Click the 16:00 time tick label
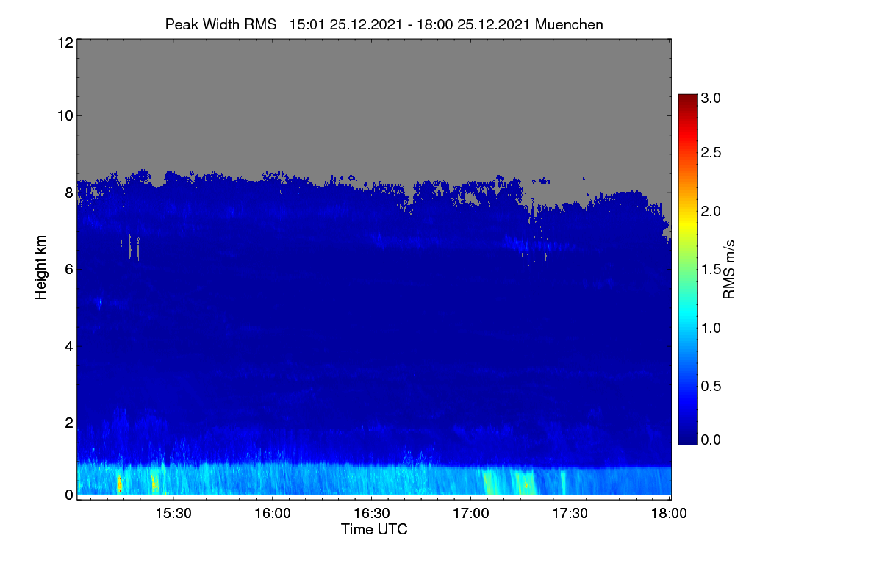 pyautogui.click(x=273, y=514)
